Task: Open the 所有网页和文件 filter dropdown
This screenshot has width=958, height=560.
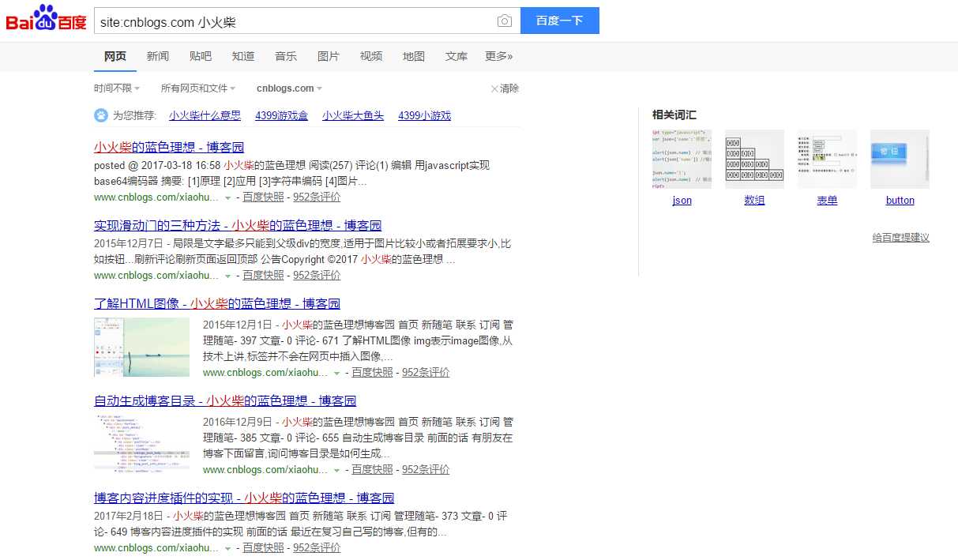Action: pos(198,88)
